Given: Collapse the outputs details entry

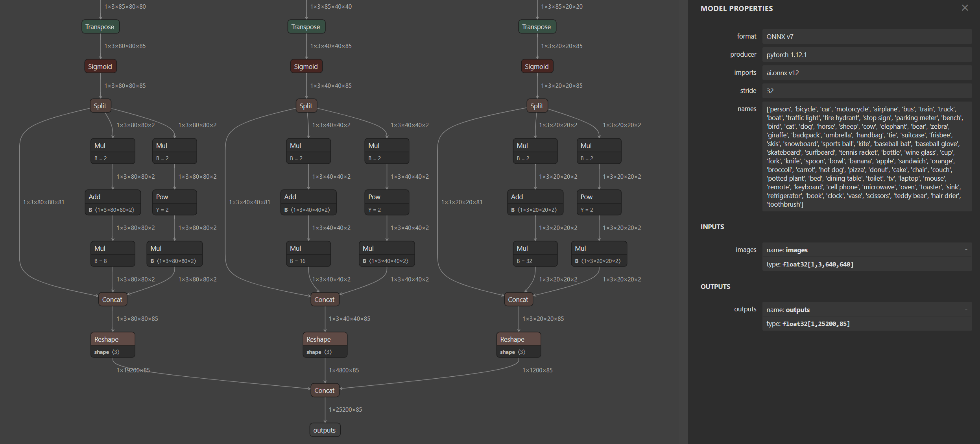Looking at the screenshot, I should pos(965,309).
